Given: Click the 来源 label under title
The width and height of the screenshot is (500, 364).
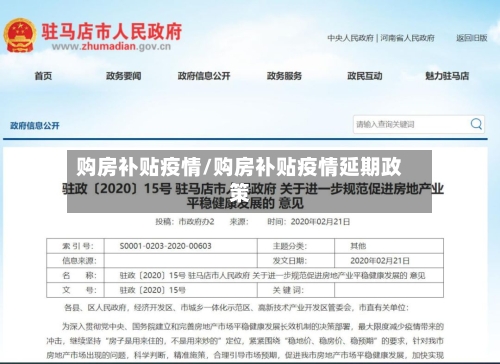Looking at the screenshot, I should (x=239, y=222).
